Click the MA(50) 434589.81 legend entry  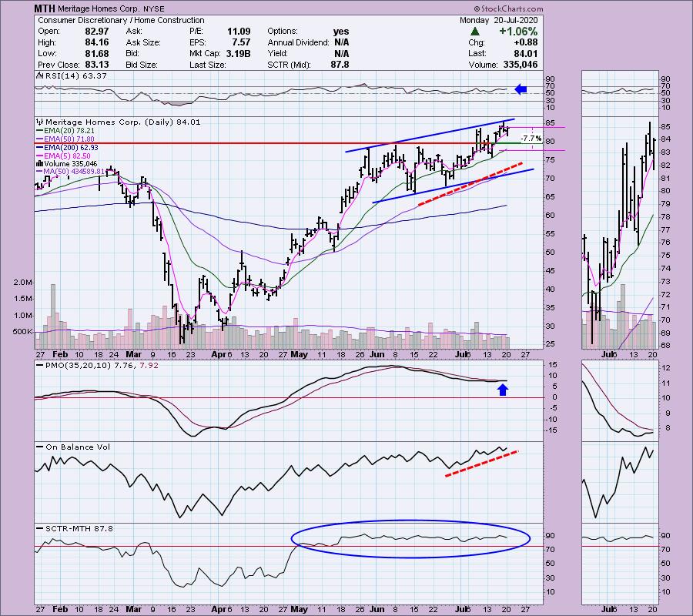(x=73, y=172)
